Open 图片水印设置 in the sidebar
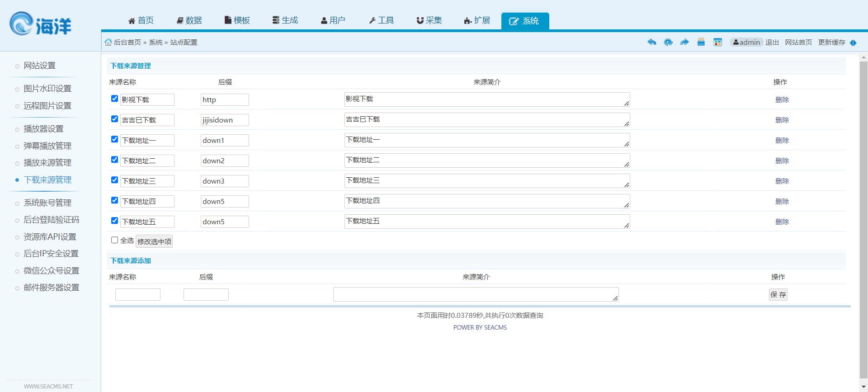 (x=47, y=89)
